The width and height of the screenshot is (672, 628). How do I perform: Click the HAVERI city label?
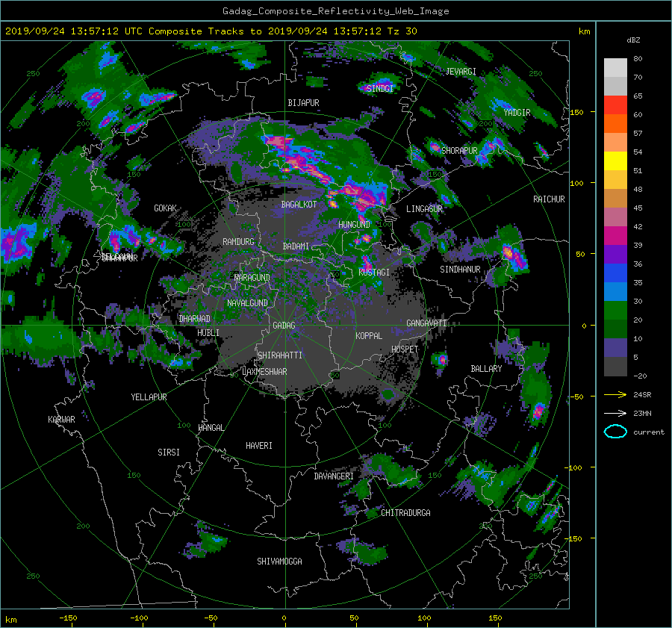click(x=259, y=446)
